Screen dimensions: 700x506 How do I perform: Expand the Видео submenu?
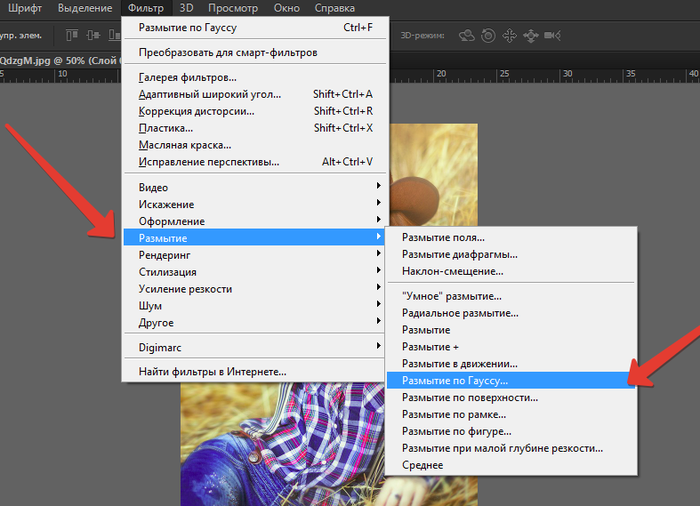click(255, 188)
